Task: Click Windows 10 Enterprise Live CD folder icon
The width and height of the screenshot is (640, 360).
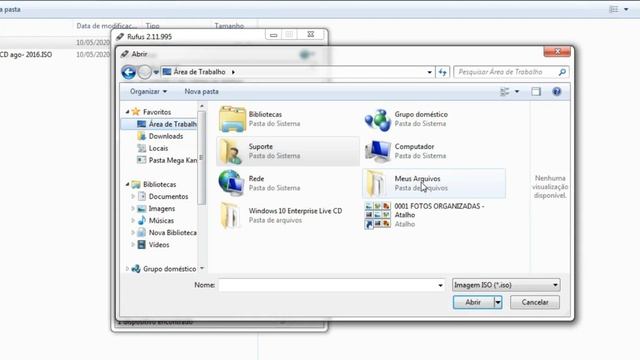Action: tap(231, 215)
